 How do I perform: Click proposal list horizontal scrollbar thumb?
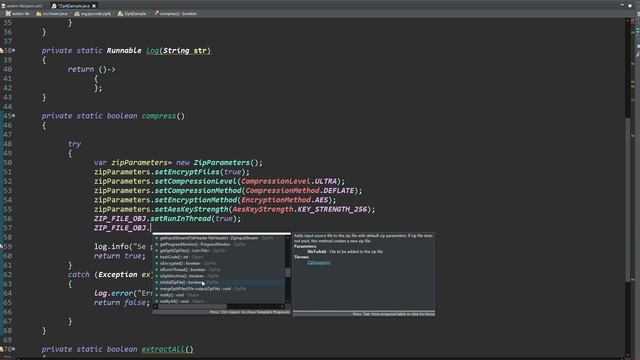coord(192,307)
